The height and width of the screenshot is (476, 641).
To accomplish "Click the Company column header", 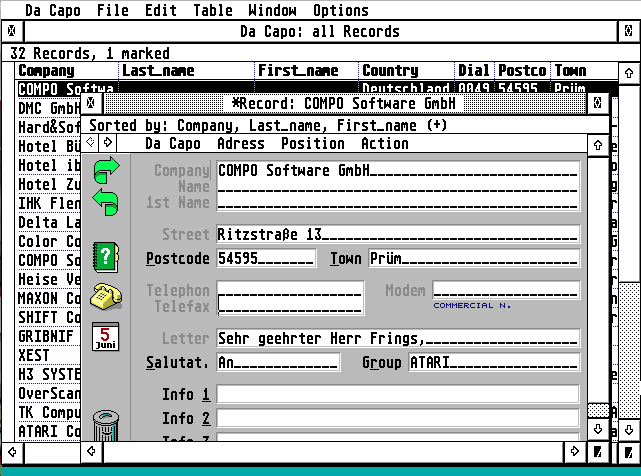I will click(67, 71).
